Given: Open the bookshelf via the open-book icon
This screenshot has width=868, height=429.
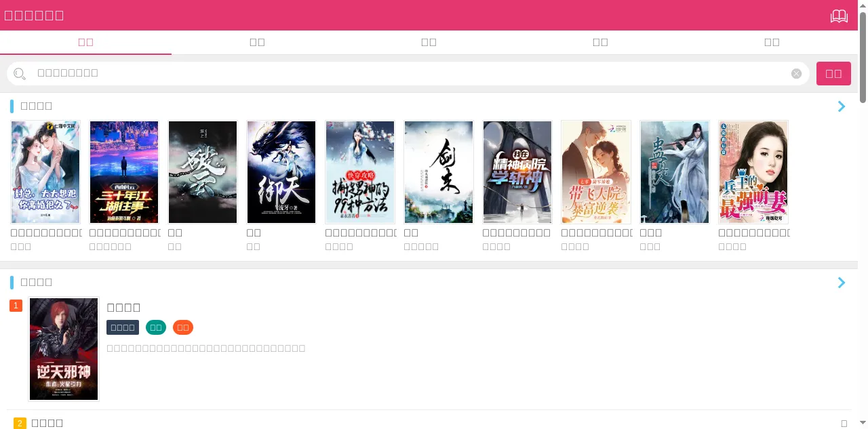Looking at the screenshot, I should point(839,16).
